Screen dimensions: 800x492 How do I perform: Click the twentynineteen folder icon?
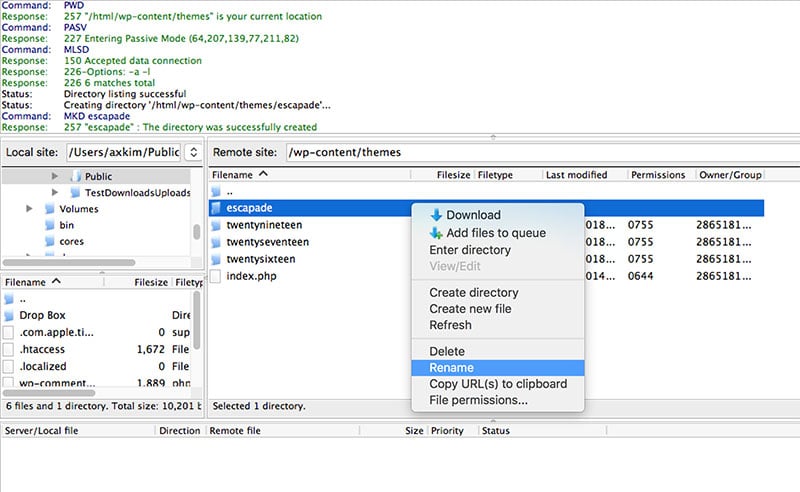(216, 225)
